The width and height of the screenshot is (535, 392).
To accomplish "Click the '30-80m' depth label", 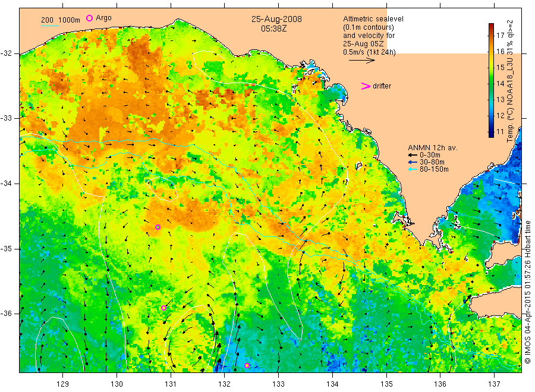I will tap(432, 162).
